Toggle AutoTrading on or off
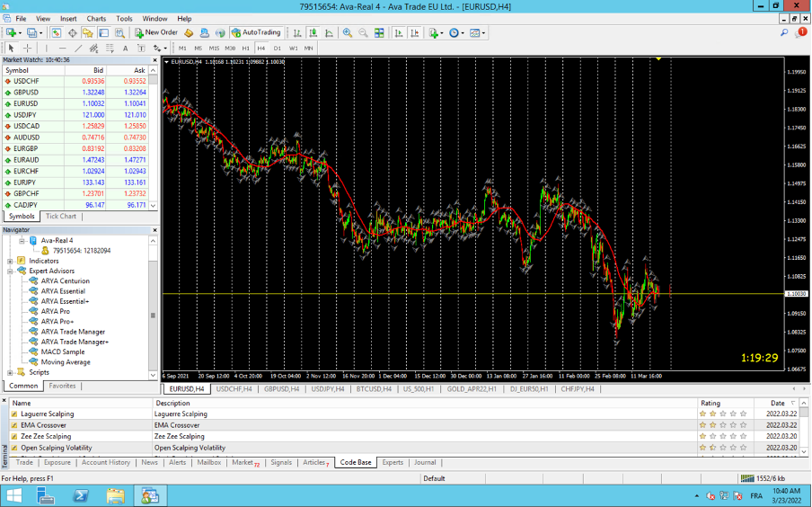Image resolution: width=812 pixels, height=507 pixels. pos(256,32)
